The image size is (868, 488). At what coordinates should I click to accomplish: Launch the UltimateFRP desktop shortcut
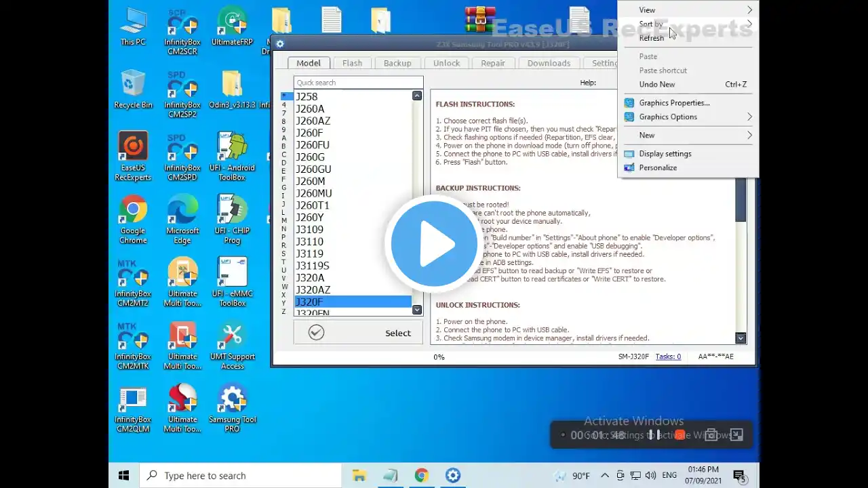pos(232,27)
